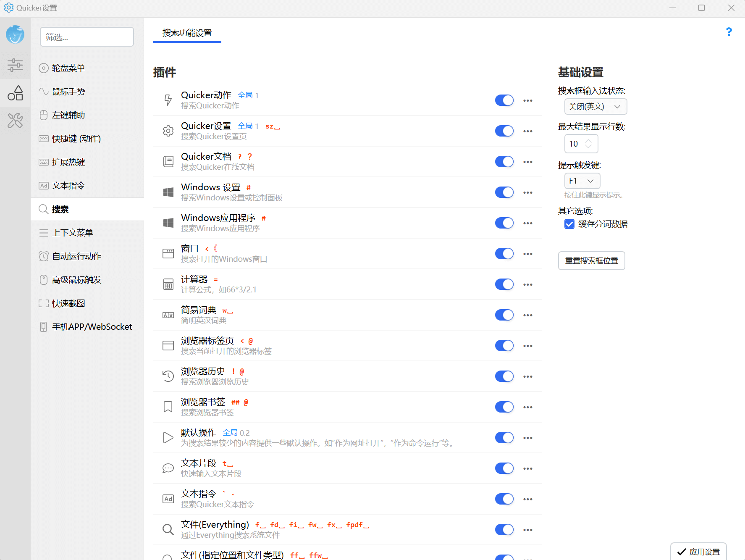This screenshot has width=745, height=560.
Task: Click the 筛选 filter input field
Action: [87, 37]
